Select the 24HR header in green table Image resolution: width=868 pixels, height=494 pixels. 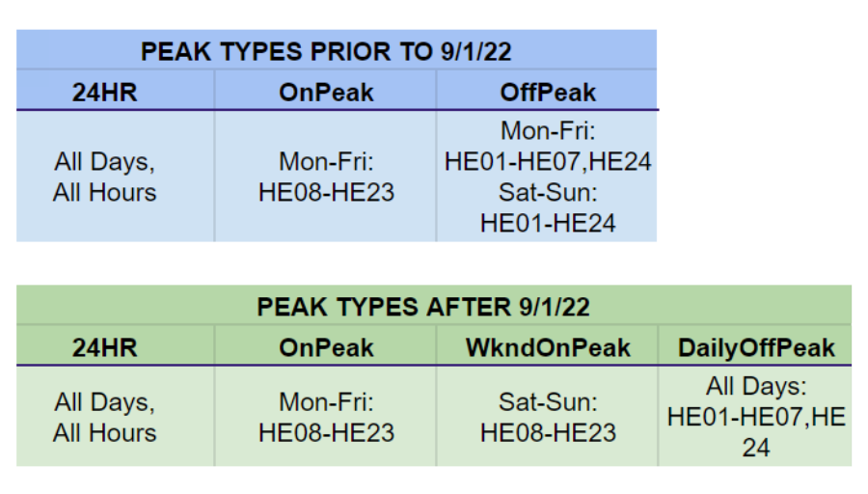coord(104,347)
